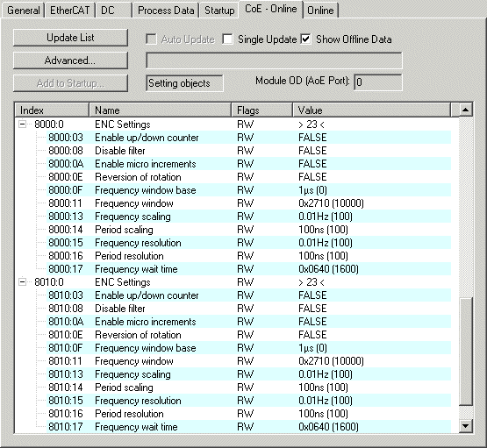Switch to the General tab
Screen dimensions: 487x448
[x=24, y=11]
